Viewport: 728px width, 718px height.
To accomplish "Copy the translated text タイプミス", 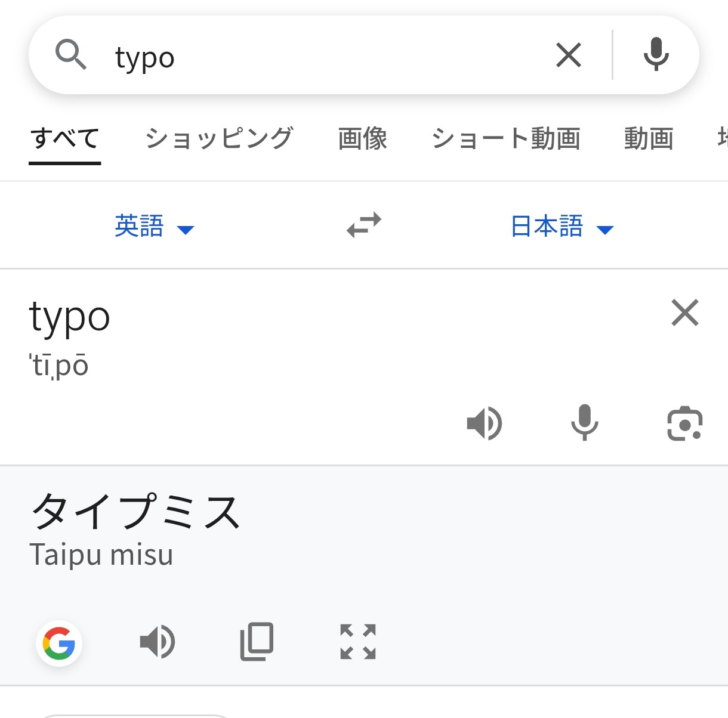I will (x=257, y=642).
